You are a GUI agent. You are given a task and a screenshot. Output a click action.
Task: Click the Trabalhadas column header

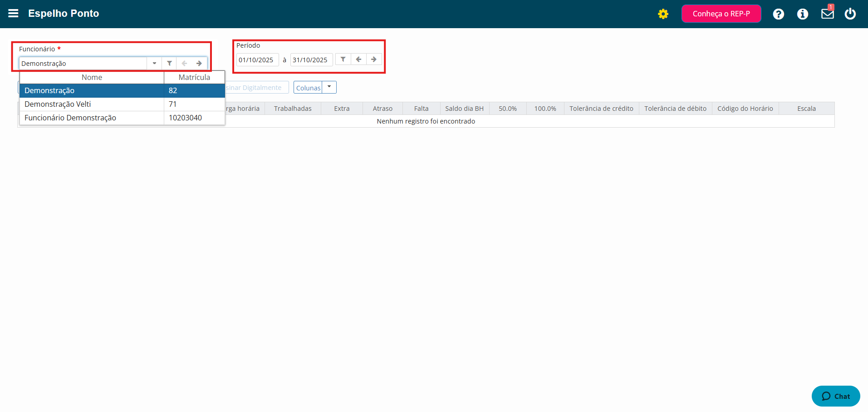[x=293, y=109]
